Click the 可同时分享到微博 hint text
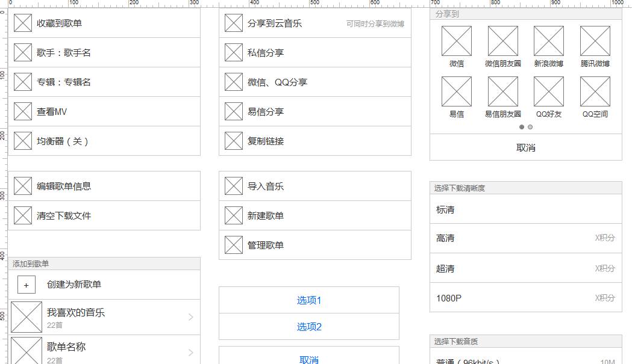632x364 pixels. click(x=375, y=23)
